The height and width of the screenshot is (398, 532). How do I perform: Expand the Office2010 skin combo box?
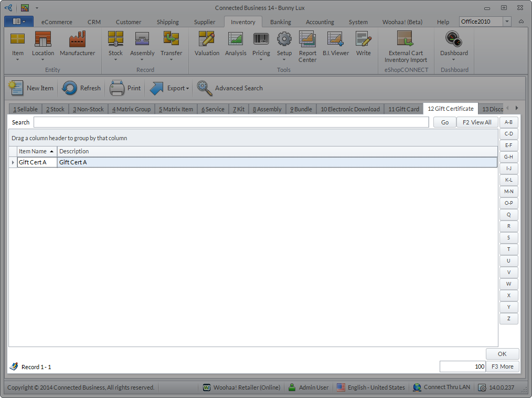coord(507,22)
